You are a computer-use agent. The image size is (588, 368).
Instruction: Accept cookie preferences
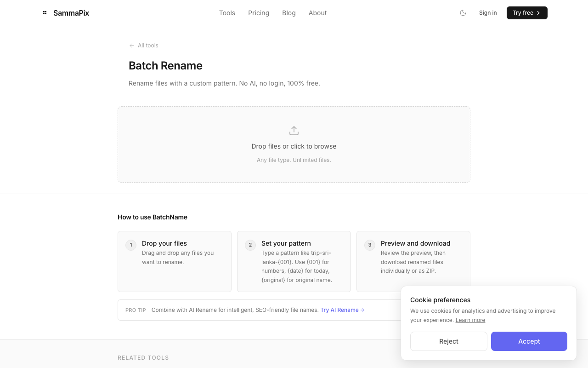(529, 341)
